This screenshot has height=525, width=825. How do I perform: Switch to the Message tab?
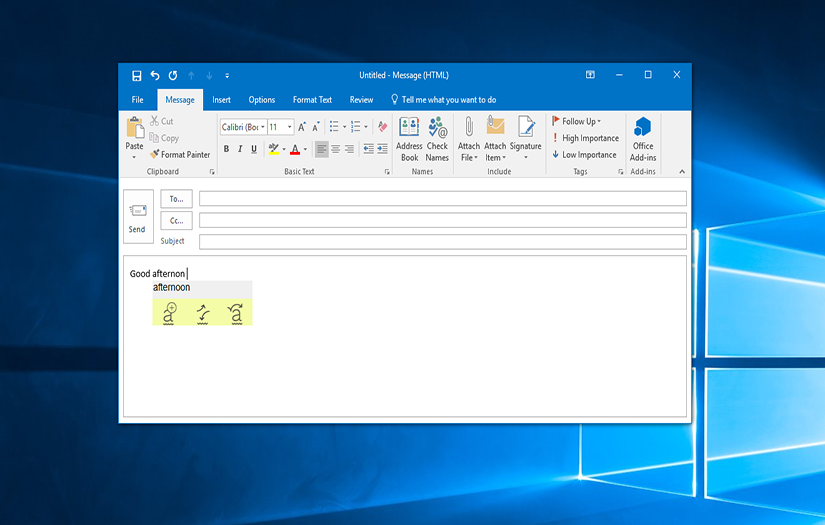(x=180, y=99)
